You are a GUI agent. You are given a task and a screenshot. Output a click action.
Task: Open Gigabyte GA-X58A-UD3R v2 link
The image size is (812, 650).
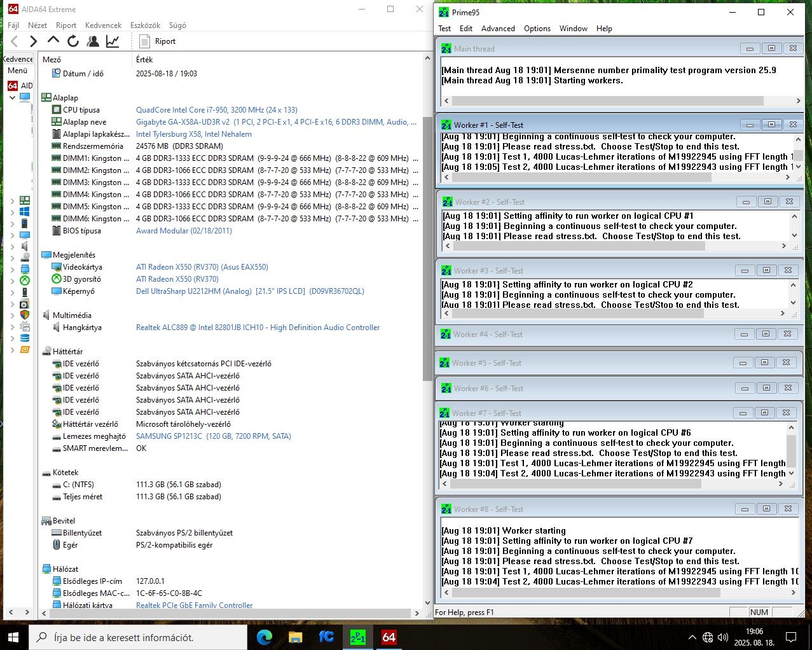coord(277,122)
